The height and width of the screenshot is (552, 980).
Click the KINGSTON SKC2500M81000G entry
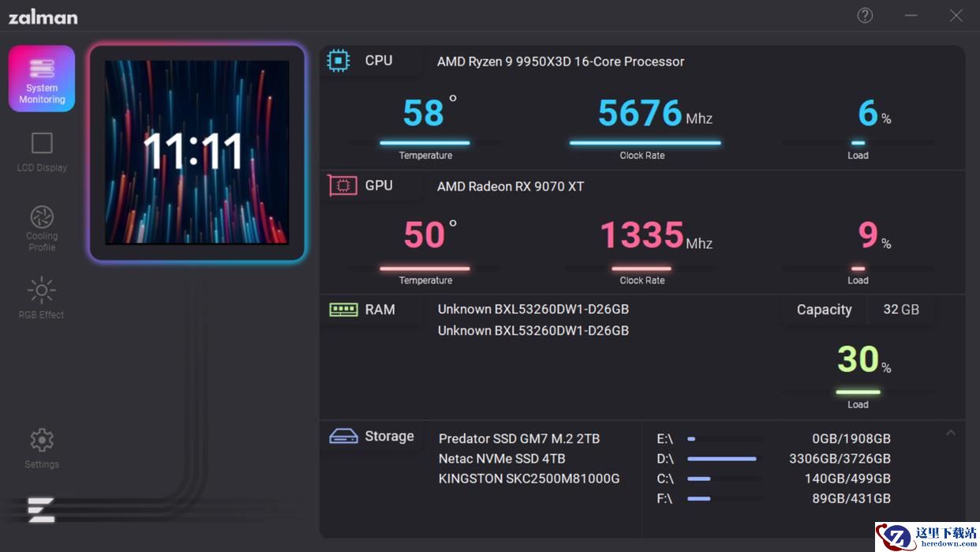(529, 479)
